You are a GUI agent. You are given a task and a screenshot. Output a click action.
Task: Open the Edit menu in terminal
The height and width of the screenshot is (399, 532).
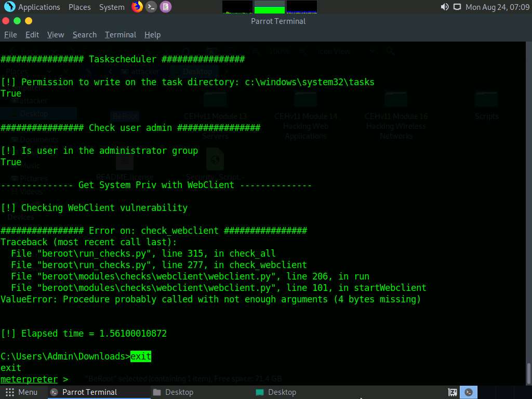32,35
